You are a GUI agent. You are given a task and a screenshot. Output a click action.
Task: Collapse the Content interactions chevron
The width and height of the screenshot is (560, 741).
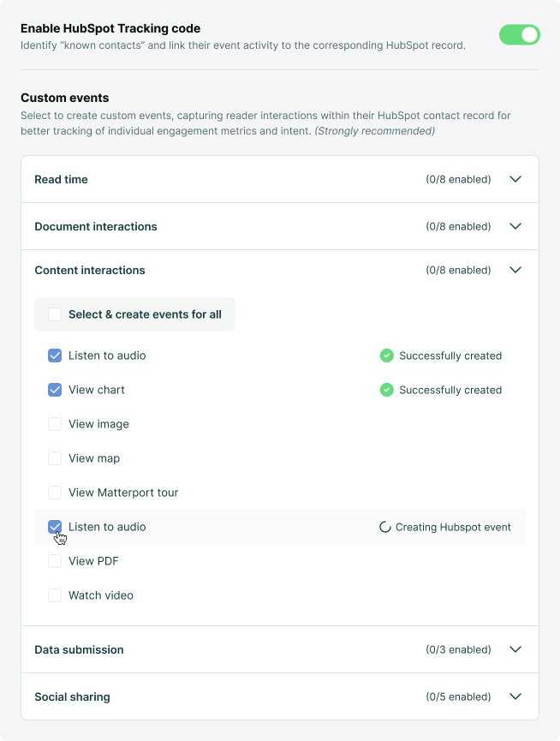coord(515,270)
